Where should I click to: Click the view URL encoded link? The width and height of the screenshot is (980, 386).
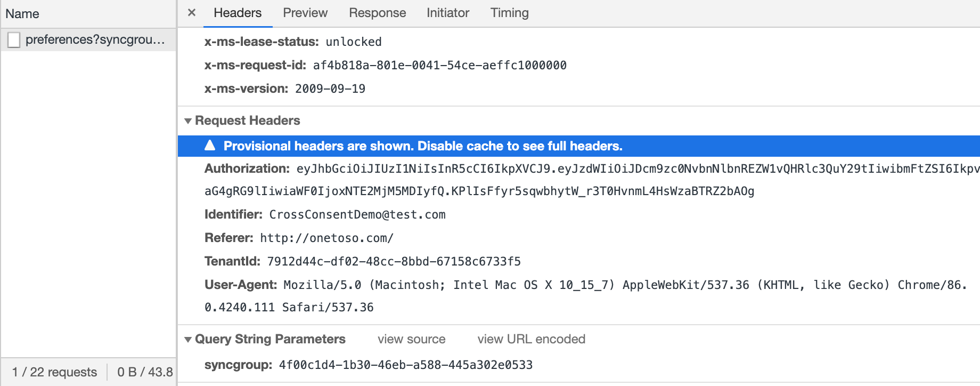tap(531, 339)
